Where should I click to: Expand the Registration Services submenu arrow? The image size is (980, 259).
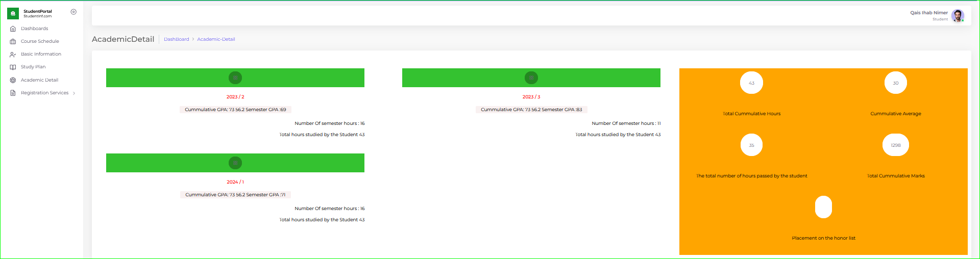coord(74,93)
